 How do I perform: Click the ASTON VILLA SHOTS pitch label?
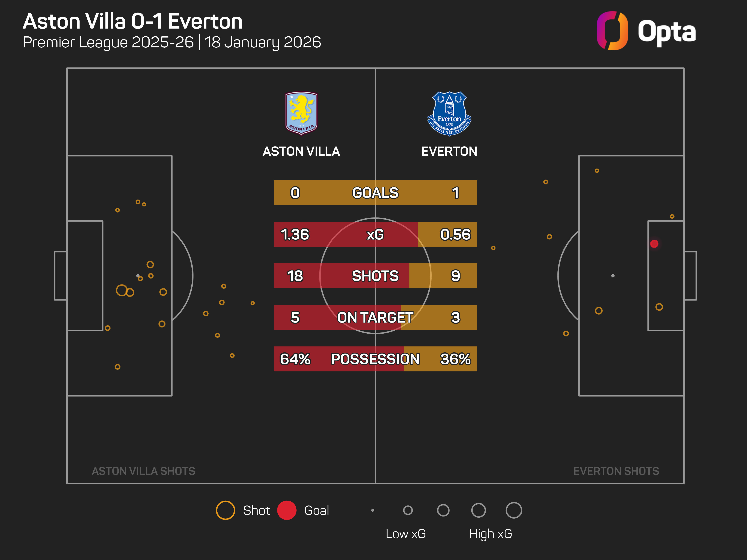tap(144, 471)
